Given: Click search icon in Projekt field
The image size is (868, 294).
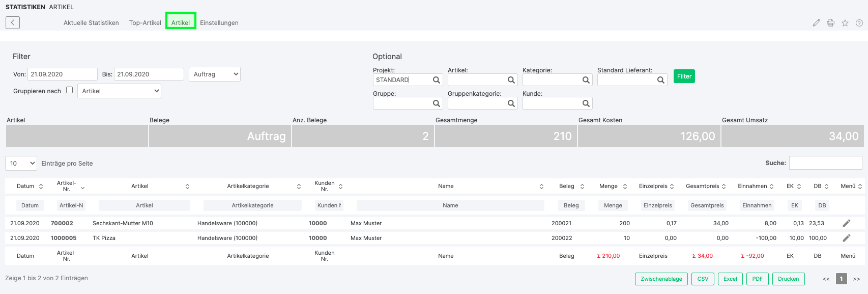Looking at the screenshot, I should click(436, 80).
